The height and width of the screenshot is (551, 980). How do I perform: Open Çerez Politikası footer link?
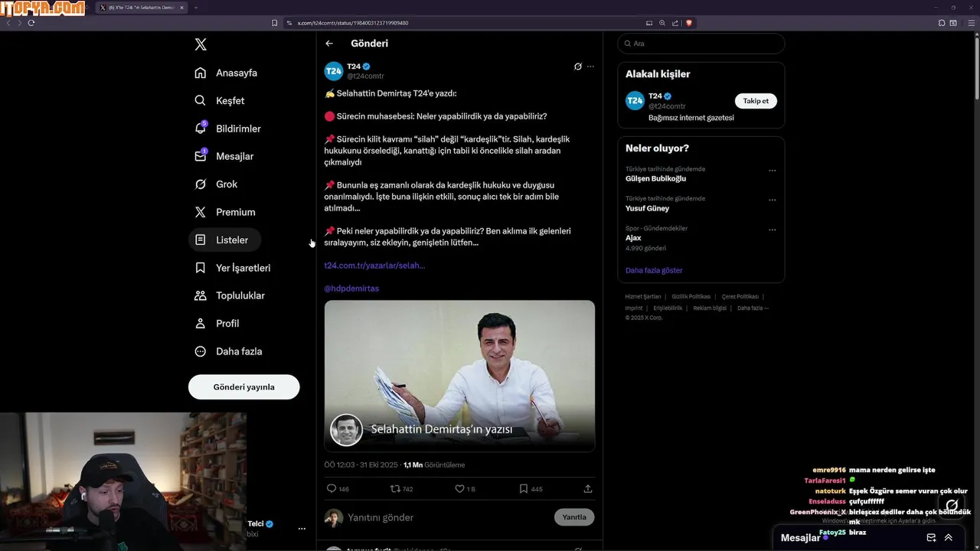(x=740, y=297)
